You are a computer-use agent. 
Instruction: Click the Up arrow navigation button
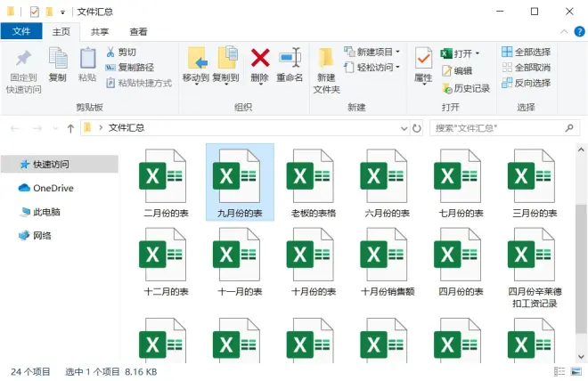click(x=70, y=128)
